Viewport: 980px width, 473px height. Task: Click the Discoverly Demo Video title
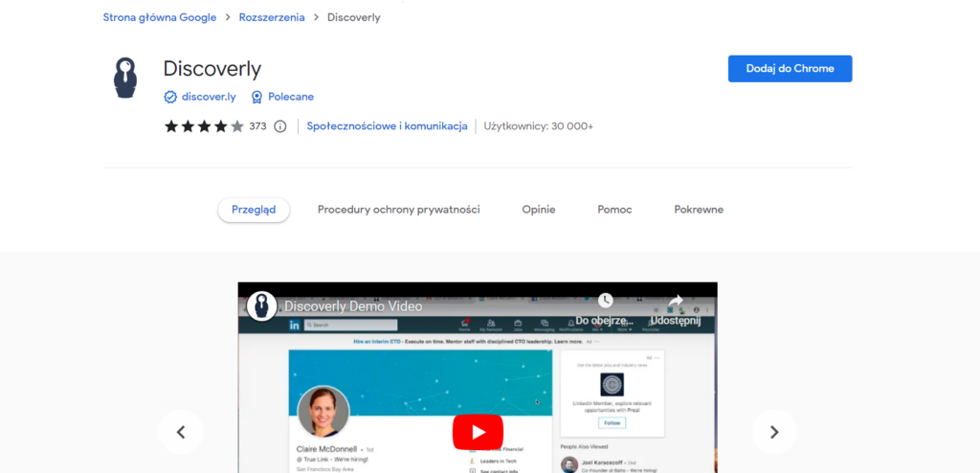tap(353, 307)
